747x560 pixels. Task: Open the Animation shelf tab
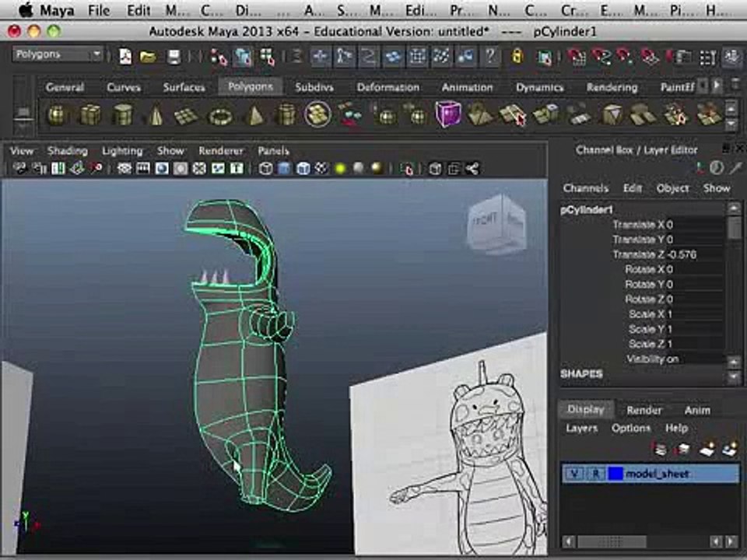(467, 87)
